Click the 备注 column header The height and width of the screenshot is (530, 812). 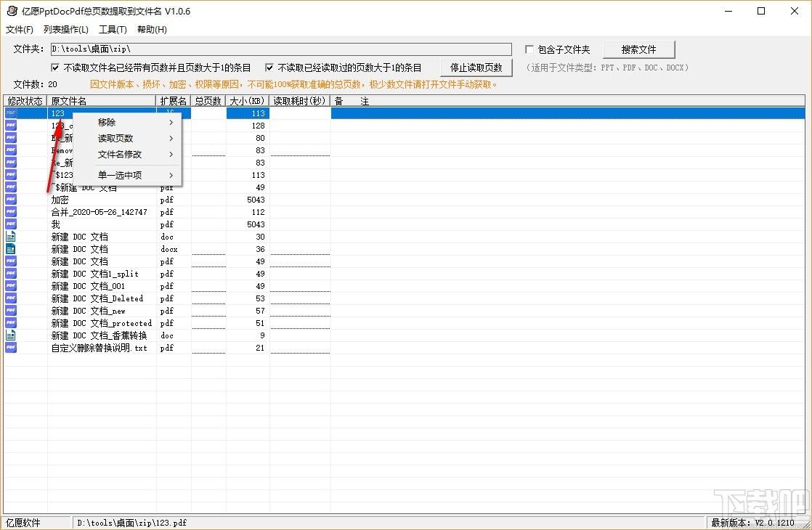[x=567, y=101]
